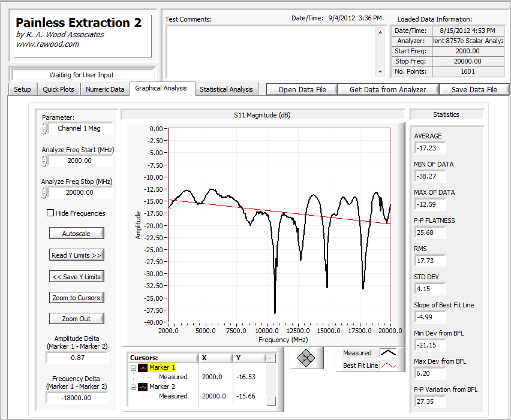Open the Statistical Analysis tab
The image size is (511, 420).
tap(226, 89)
